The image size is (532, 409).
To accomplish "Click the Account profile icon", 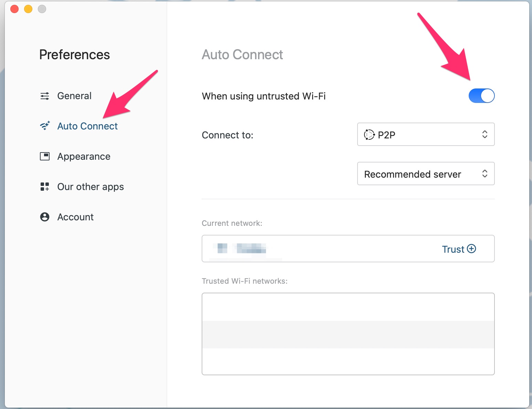I will click(x=45, y=217).
